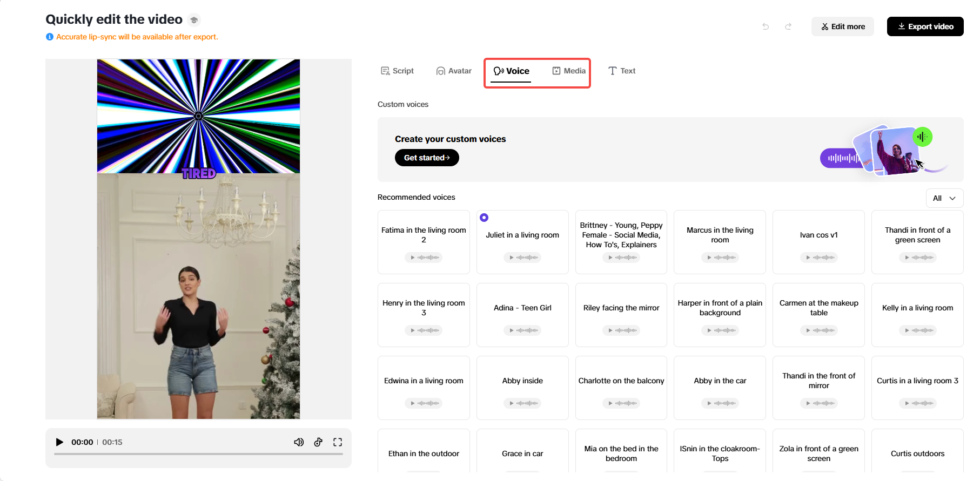Play Thandi in the front of mirror sample
This screenshot has width=980, height=481.
click(819, 403)
